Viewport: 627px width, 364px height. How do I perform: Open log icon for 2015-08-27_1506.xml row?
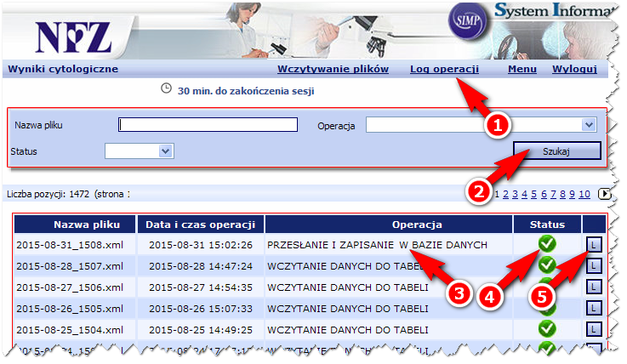(x=593, y=287)
